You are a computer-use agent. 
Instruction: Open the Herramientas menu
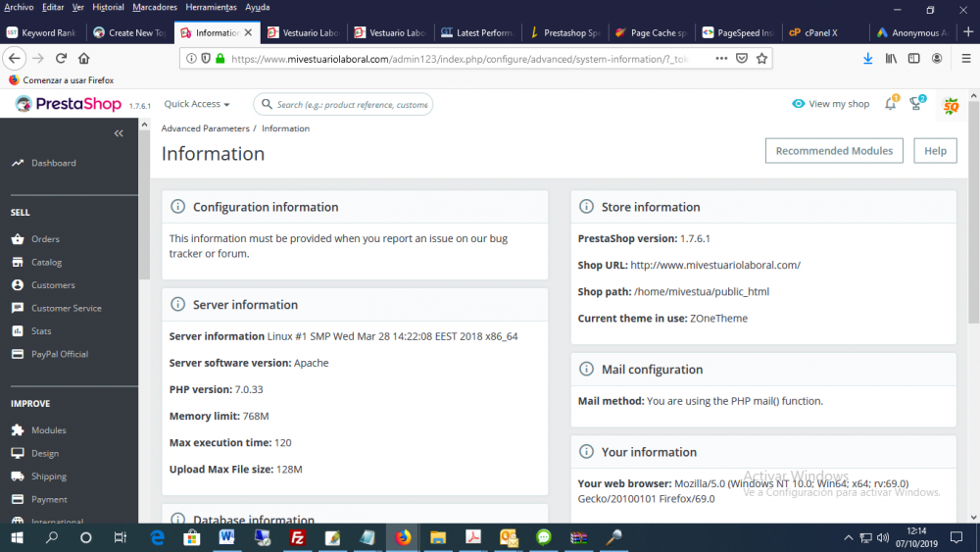coord(211,8)
